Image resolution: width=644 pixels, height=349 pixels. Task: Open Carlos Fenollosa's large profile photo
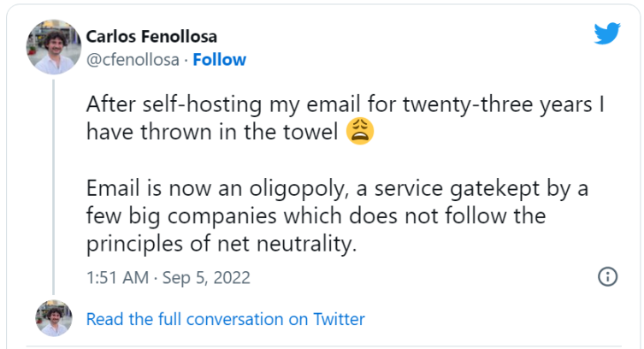point(53,46)
